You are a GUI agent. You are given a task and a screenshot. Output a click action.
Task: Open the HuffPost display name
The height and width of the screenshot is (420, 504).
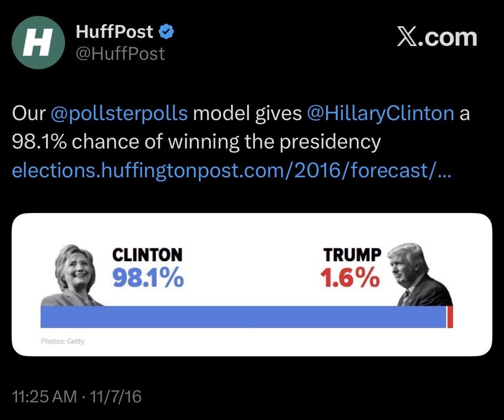coord(115,31)
